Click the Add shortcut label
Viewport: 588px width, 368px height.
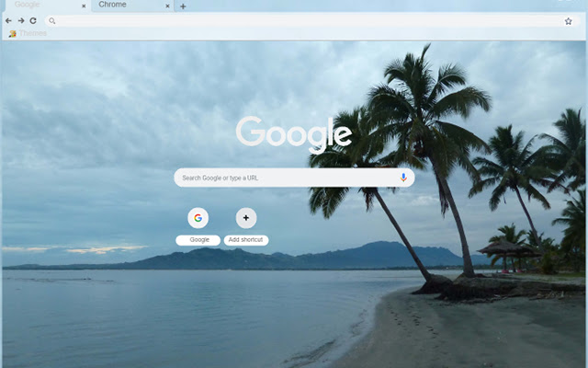point(246,240)
